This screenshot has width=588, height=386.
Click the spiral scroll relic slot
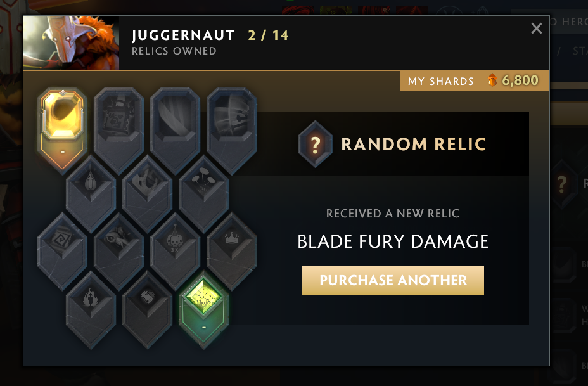pyautogui.click(x=62, y=252)
